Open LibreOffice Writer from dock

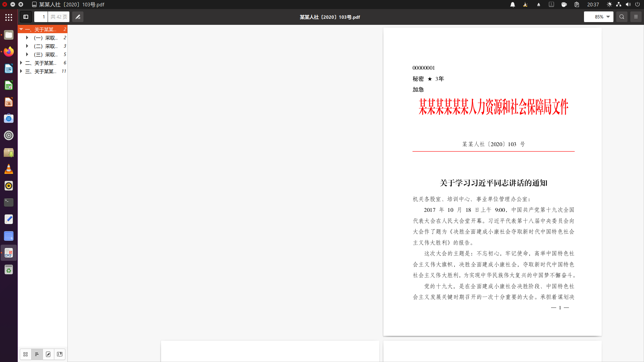(9, 68)
